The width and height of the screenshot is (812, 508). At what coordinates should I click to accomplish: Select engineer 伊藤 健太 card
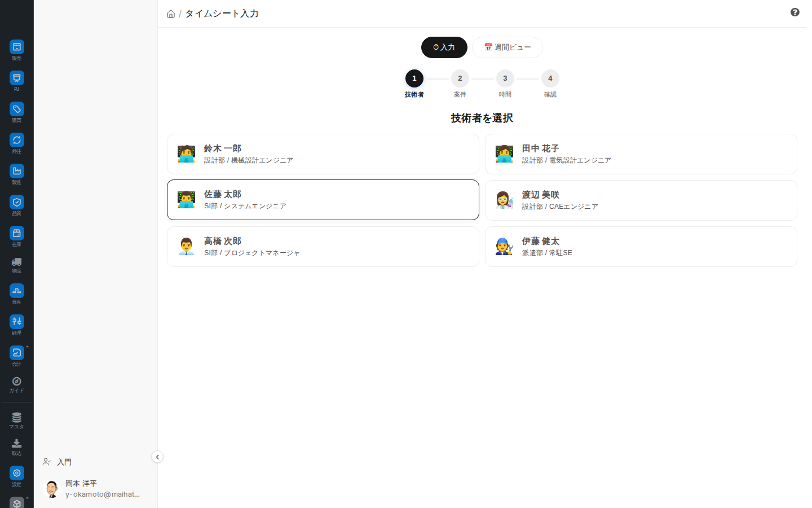641,247
